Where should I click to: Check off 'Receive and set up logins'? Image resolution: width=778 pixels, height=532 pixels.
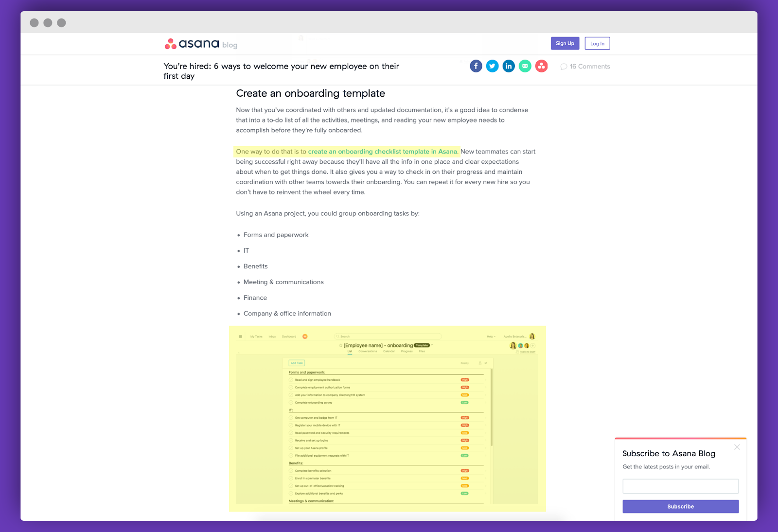pos(291,441)
